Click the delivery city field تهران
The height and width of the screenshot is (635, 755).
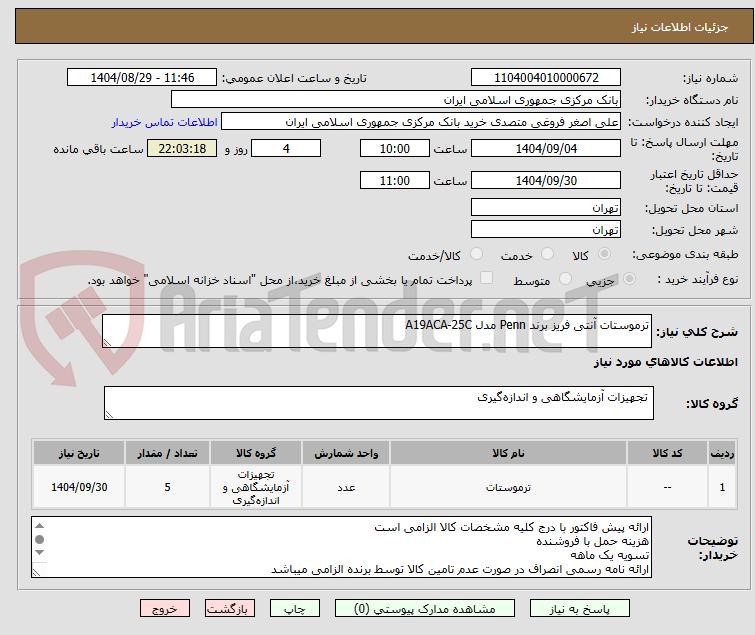coord(546,230)
